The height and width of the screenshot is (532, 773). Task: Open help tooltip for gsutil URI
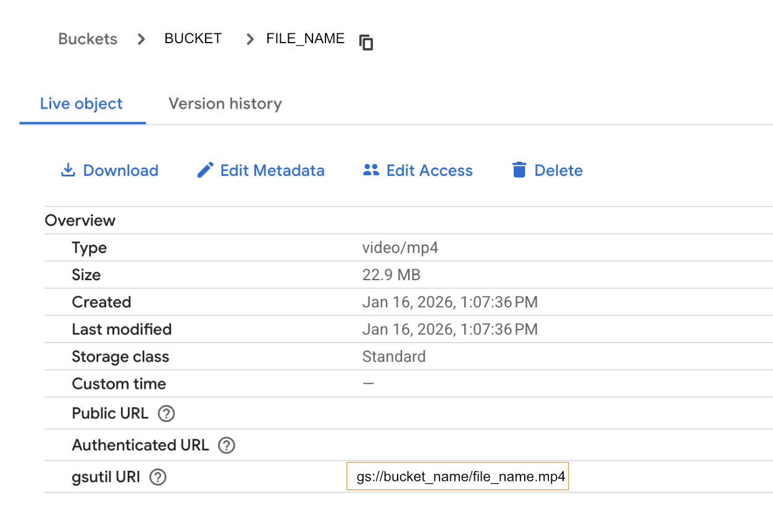click(157, 476)
